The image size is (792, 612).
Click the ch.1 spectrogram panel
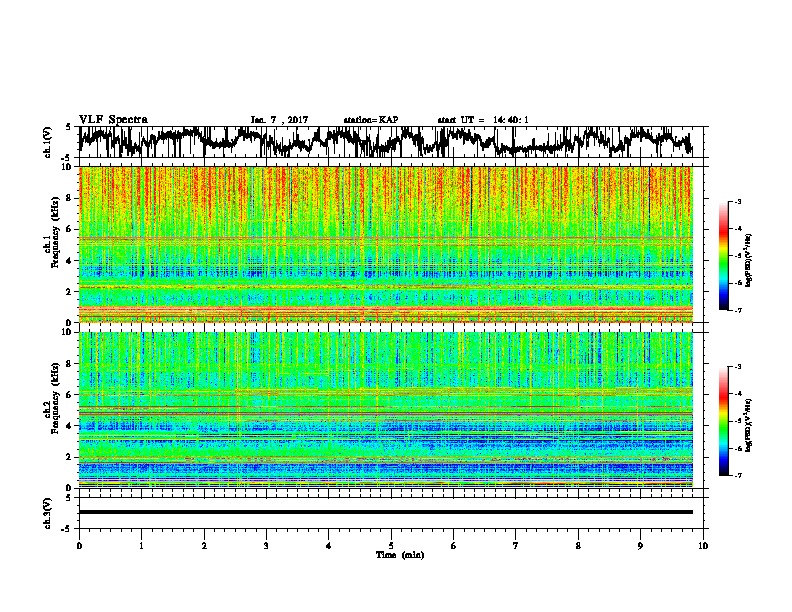[x=385, y=244]
